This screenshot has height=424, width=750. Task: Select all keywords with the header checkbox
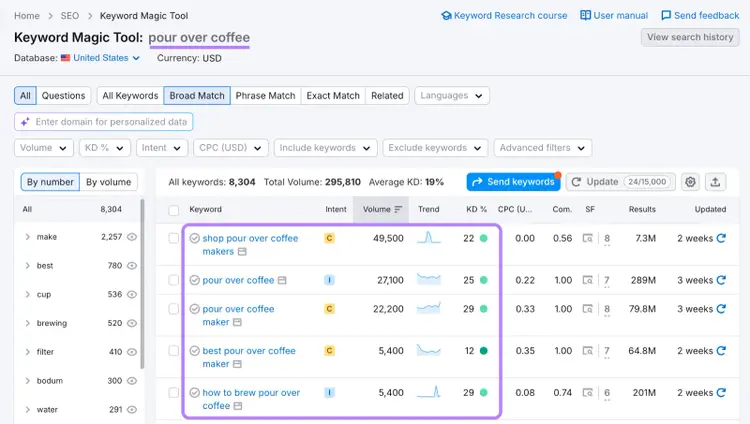(174, 210)
